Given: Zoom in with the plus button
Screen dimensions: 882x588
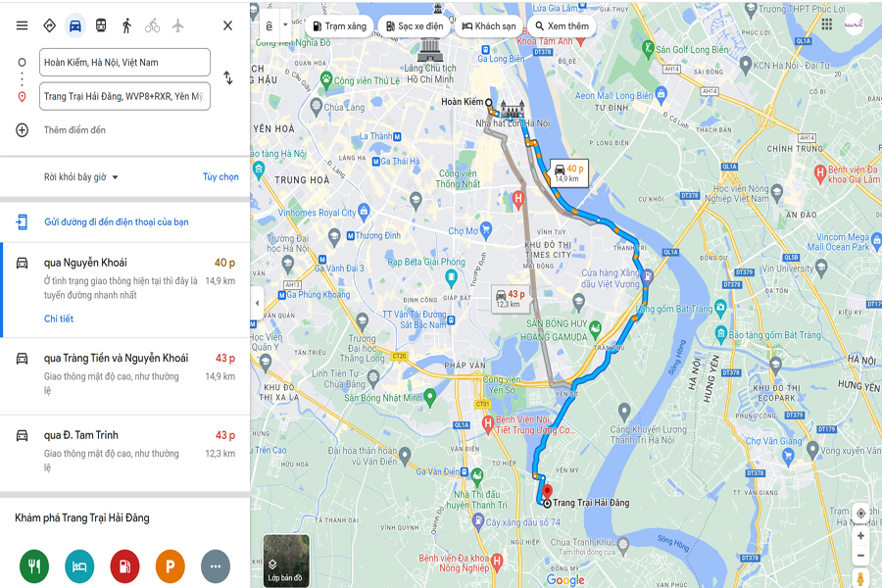Looking at the screenshot, I should point(860,536).
